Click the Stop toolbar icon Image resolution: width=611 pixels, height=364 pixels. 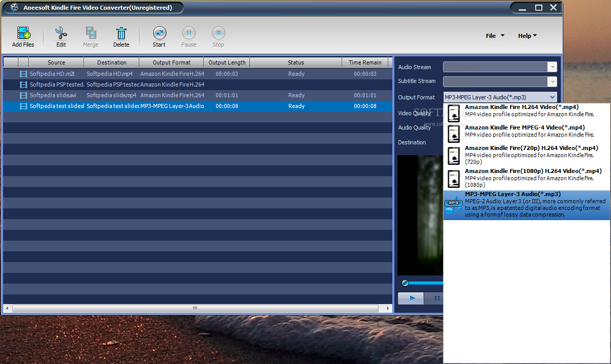pyautogui.click(x=218, y=33)
